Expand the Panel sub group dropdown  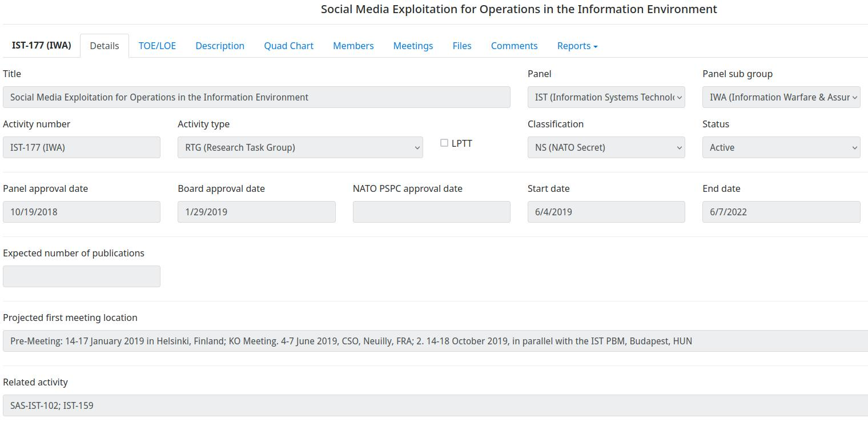click(781, 97)
